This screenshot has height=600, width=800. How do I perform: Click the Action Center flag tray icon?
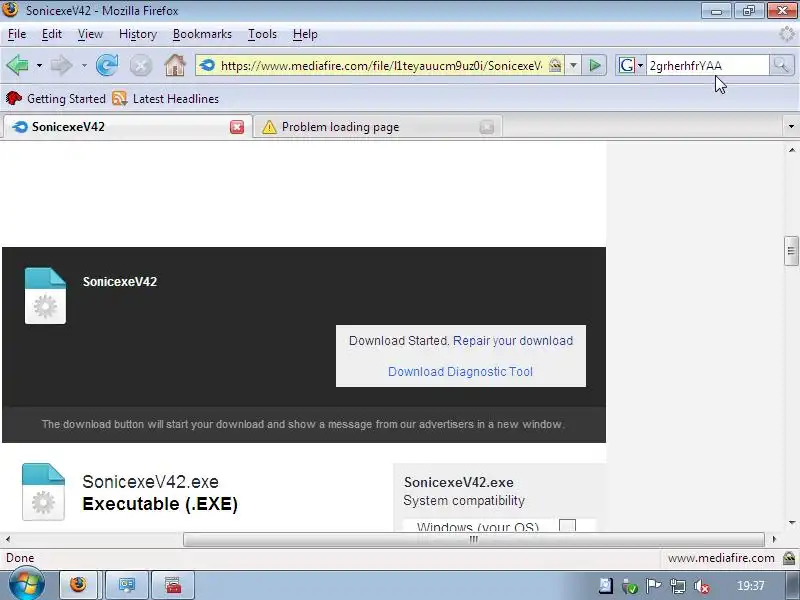coord(654,586)
